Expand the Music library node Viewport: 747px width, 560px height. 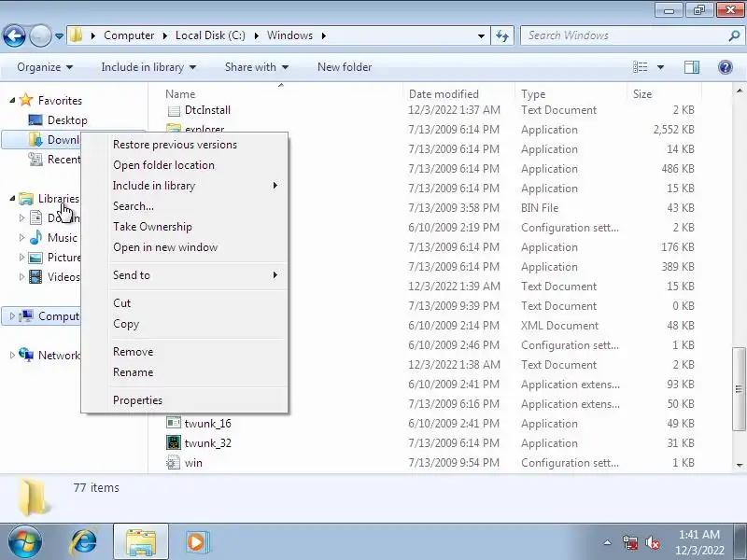21,237
